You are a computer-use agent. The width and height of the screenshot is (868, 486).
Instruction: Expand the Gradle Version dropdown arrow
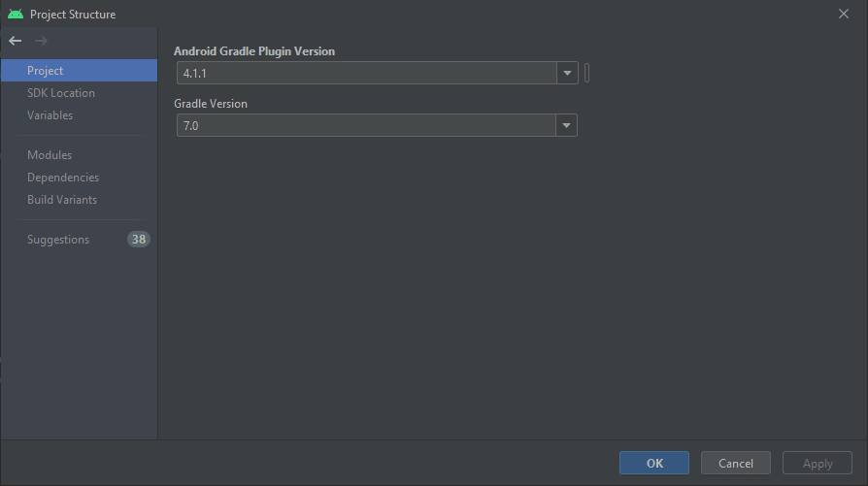tap(566, 125)
